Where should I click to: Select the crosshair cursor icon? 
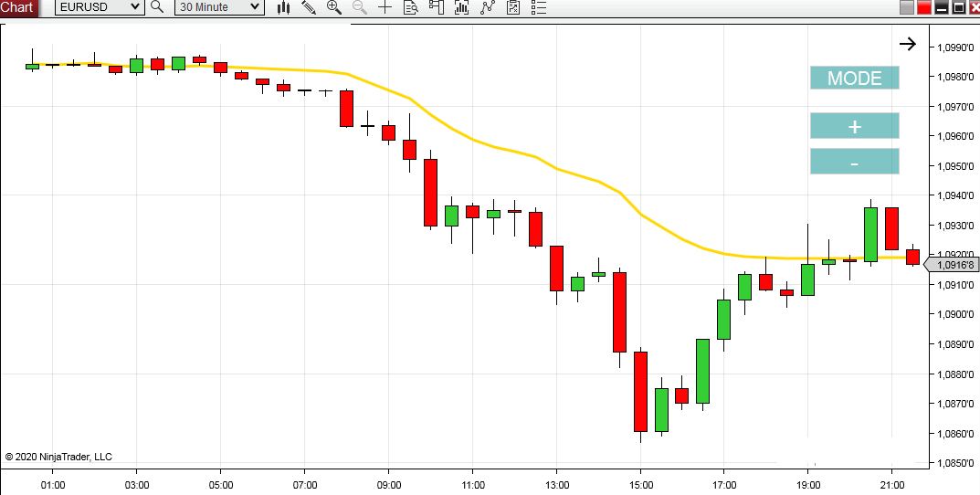[x=385, y=7]
